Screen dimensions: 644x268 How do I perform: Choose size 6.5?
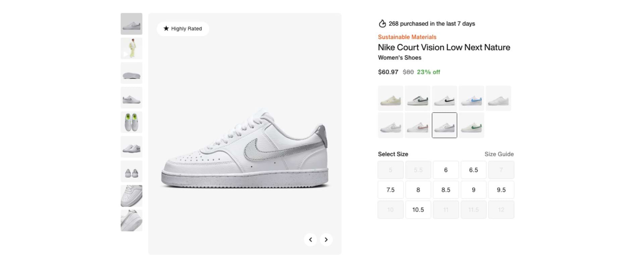coord(473,170)
